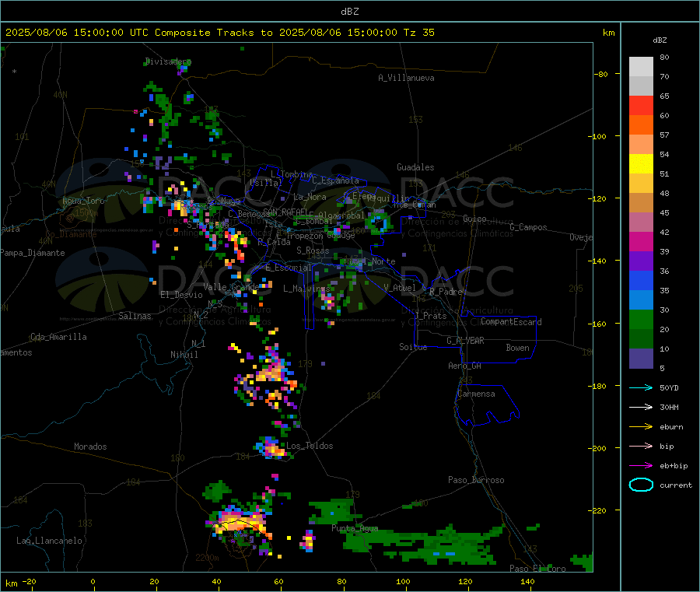Click the 'Salinas' map label
The image size is (700, 592).
click(x=135, y=316)
